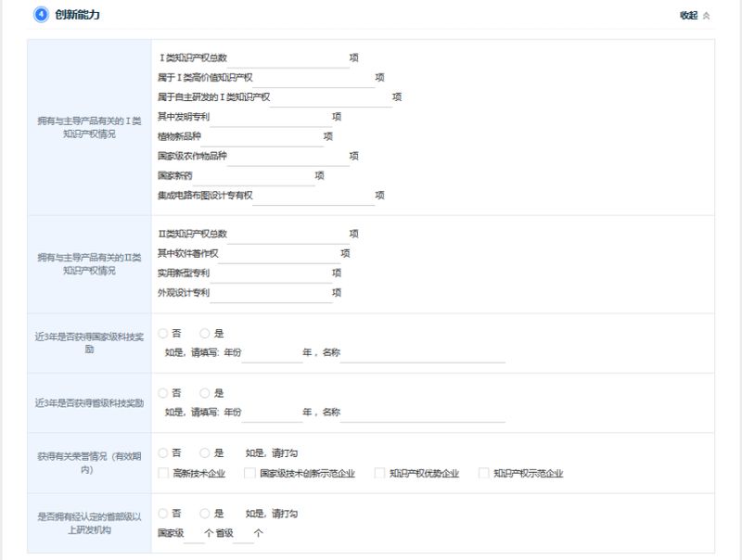Click the 其中发明专利 input field
The image size is (742, 560).
(x=270, y=117)
